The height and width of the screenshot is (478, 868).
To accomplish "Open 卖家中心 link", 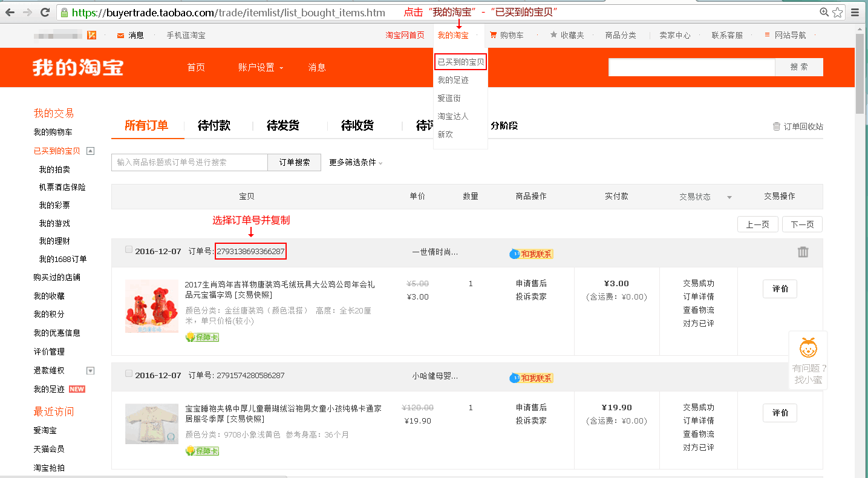I will [x=675, y=35].
